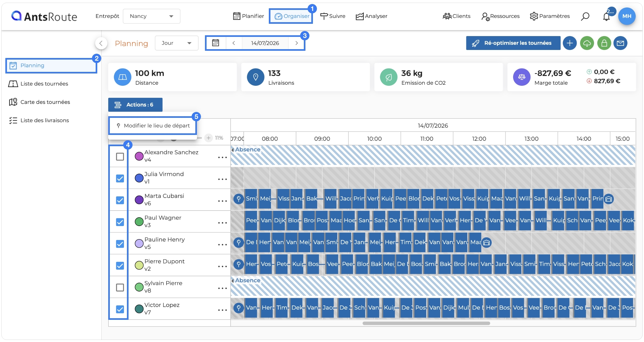
Task: Click the timeline horizontal scrollbar
Action: pos(426,323)
